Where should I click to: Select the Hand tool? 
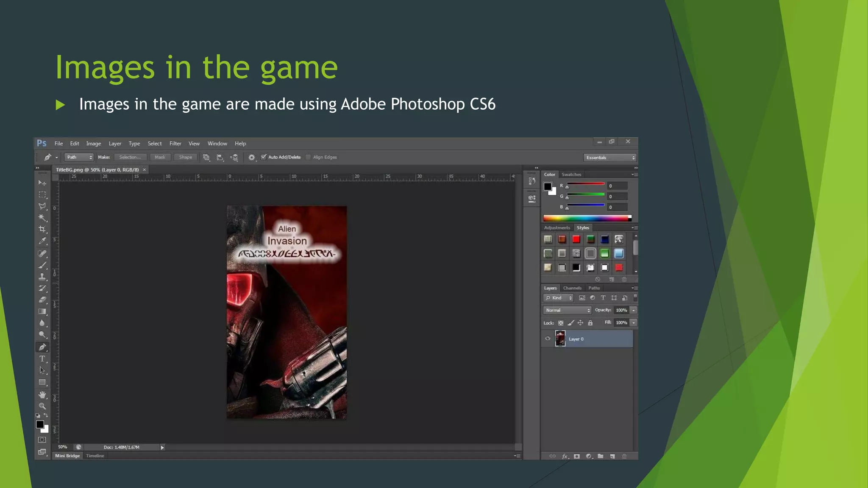(42, 394)
